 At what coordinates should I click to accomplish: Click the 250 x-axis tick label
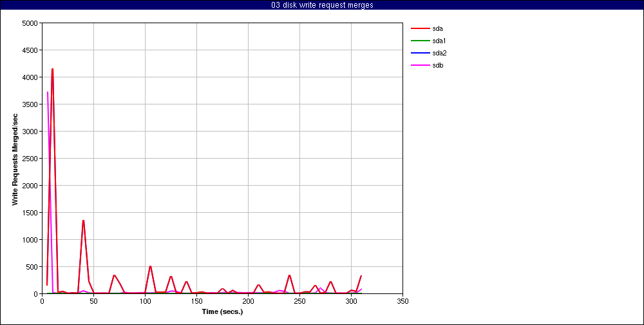[x=300, y=301]
